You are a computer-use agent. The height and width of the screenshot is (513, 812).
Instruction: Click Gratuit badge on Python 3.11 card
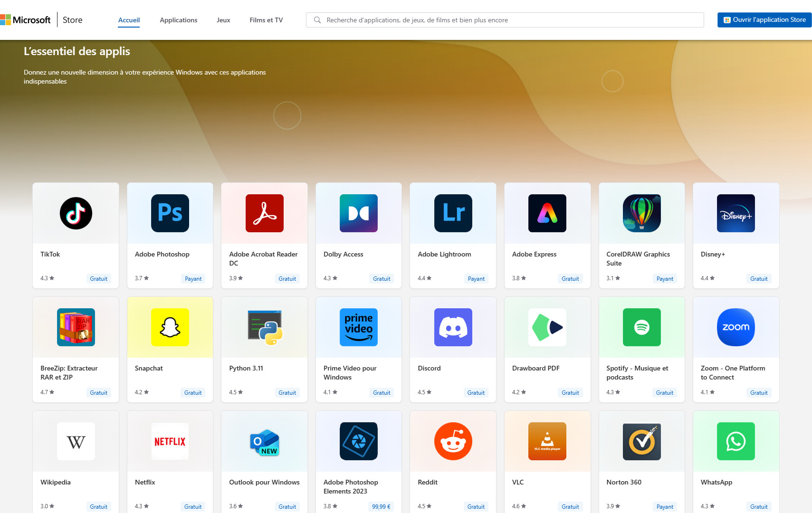pos(287,393)
